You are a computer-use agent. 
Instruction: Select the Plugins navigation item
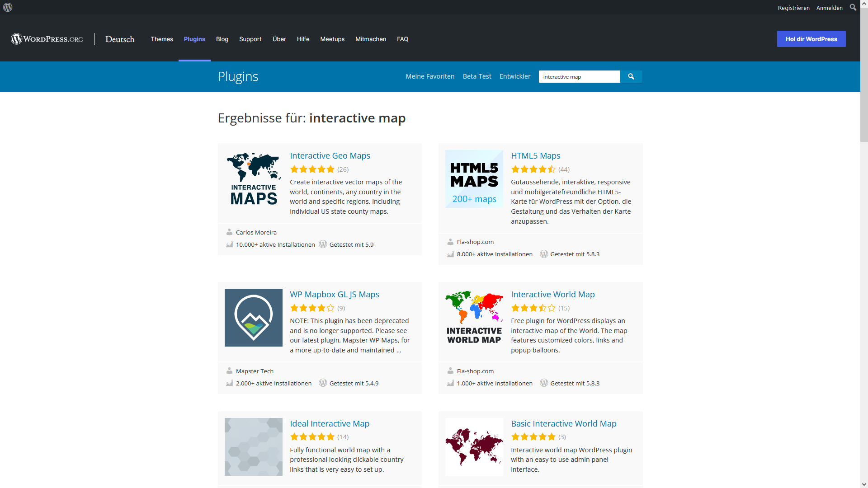click(x=194, y=39)
